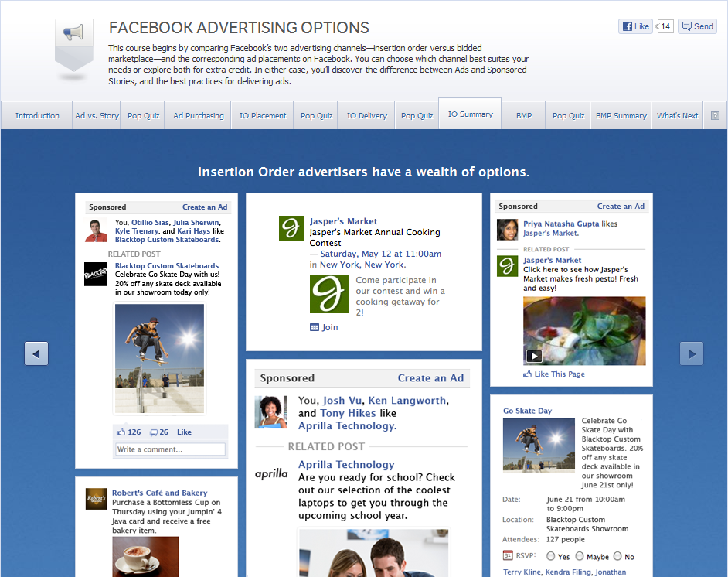
Task: Click the Tony Hikes name link
Action: (x=348, y=413)
